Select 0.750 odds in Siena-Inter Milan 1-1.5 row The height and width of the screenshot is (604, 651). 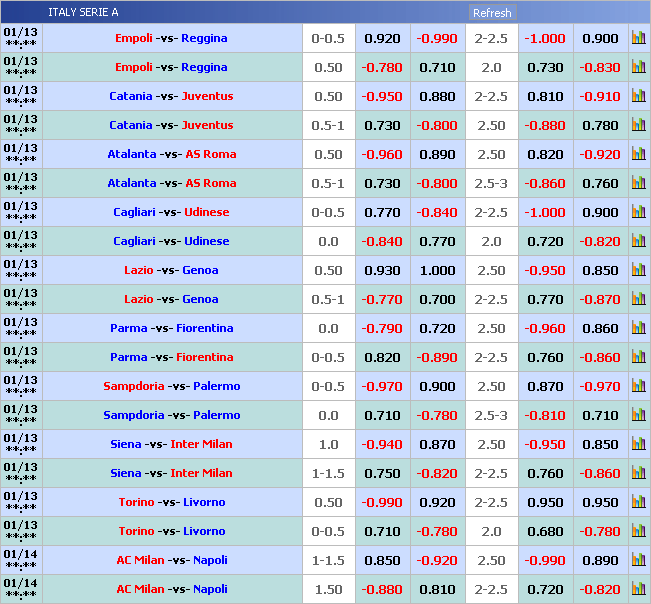[x=382, y=473]
